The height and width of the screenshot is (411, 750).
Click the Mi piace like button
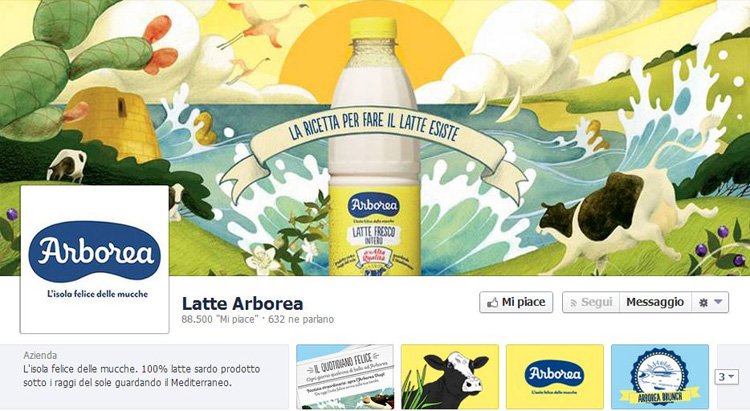(x=516, y=302)
